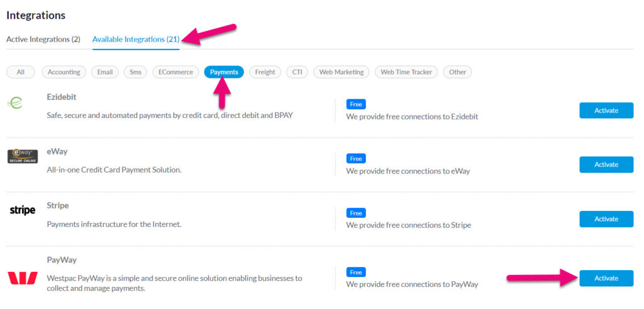Click the Westpac red W logo
Screen dimensions: 644x309
(23, 278)
